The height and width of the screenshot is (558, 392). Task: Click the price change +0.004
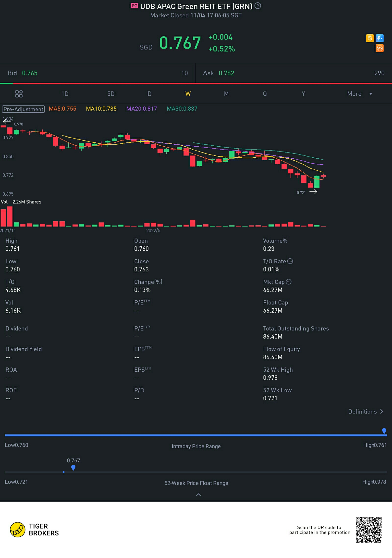(220, 37)
